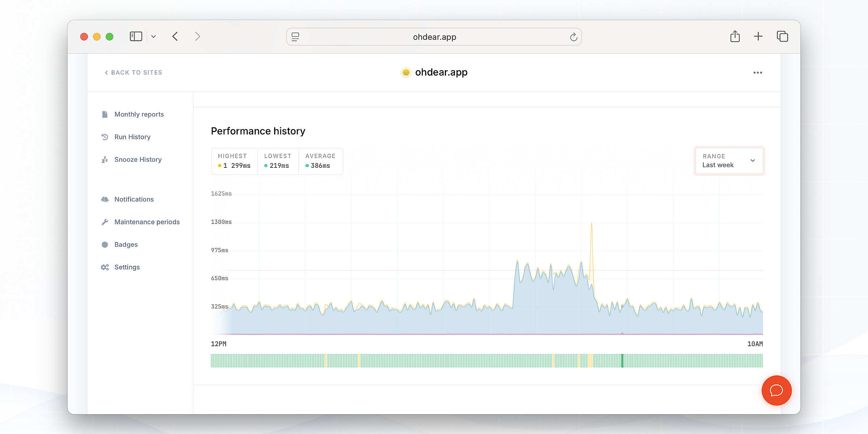Image resolution: width=868 pixels, height=434 pixels.
Task: Click the tall spike peak in chart
Action: [592, 224]
